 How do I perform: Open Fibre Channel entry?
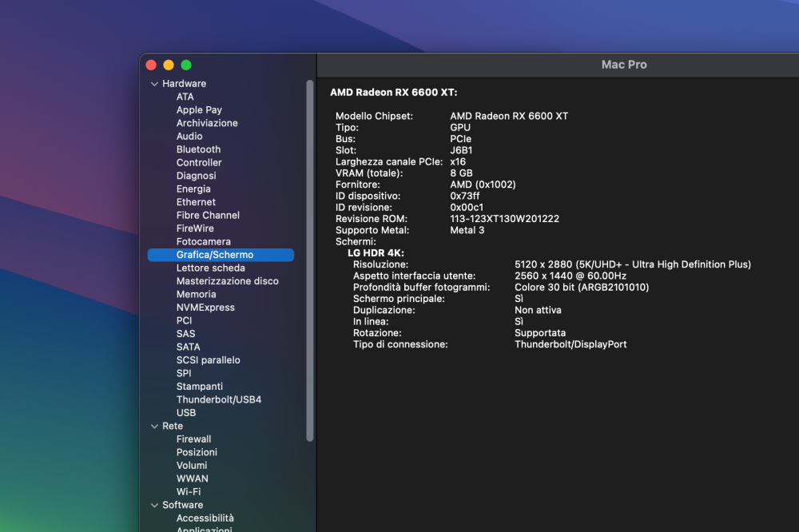click(x=208, y=215)
